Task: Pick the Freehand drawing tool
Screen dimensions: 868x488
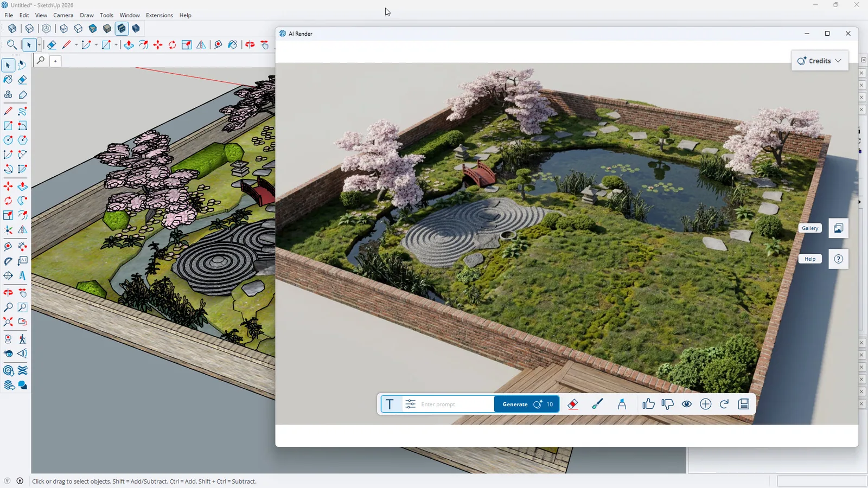Action: [22, 111]
